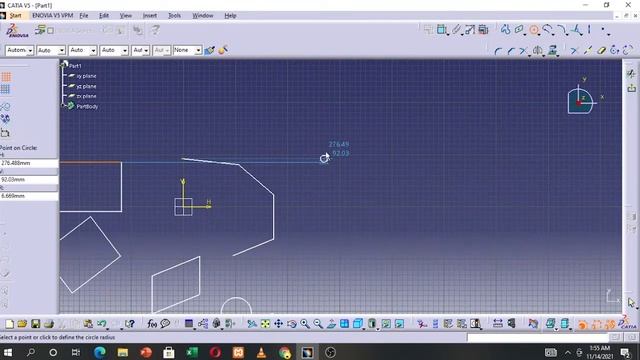This screenshot has height=360, width=640.
Task: Toggle Construction/Standard Element mode
Action: click(x=5, y=107)
